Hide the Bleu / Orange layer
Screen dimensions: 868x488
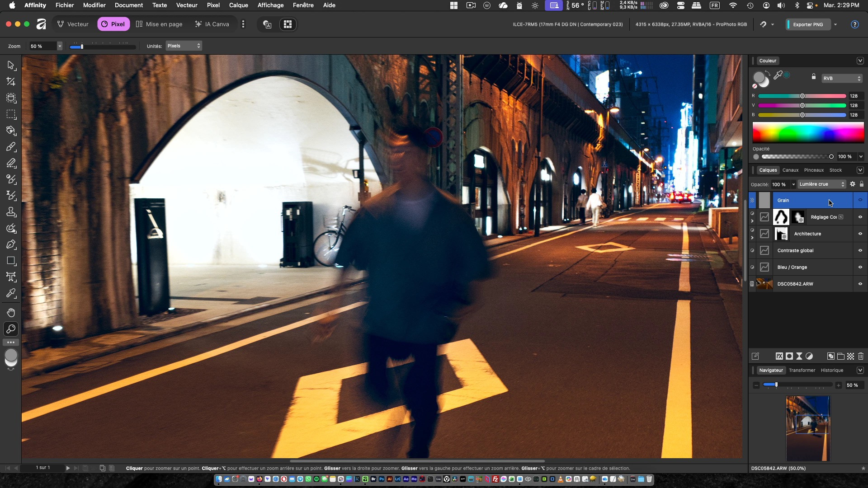click(x=860, y=267)
